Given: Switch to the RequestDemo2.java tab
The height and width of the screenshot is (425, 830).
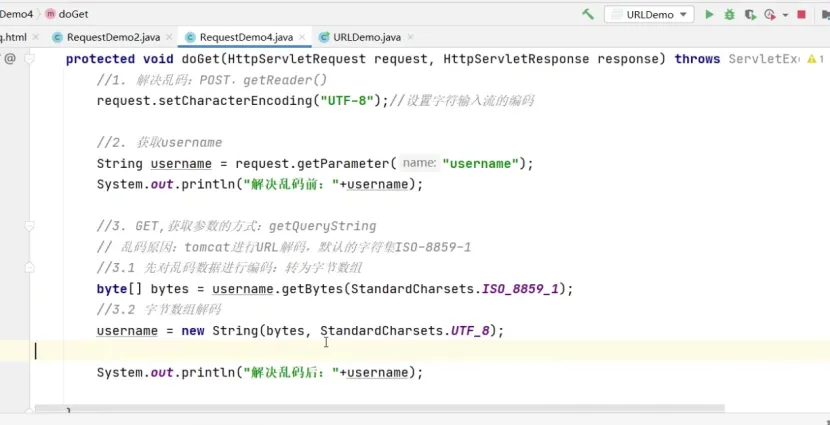Looking at the screenshot, I should 113,37.
